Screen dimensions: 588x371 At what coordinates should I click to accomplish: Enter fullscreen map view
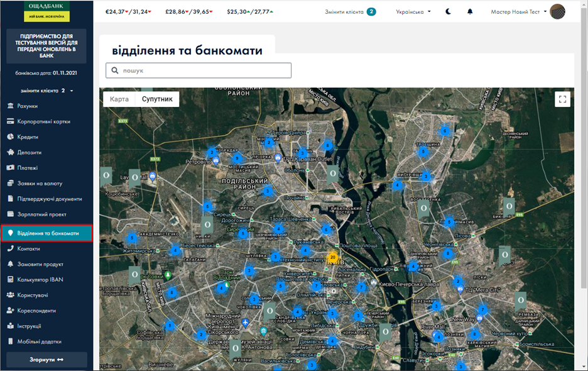click(562, 99)
